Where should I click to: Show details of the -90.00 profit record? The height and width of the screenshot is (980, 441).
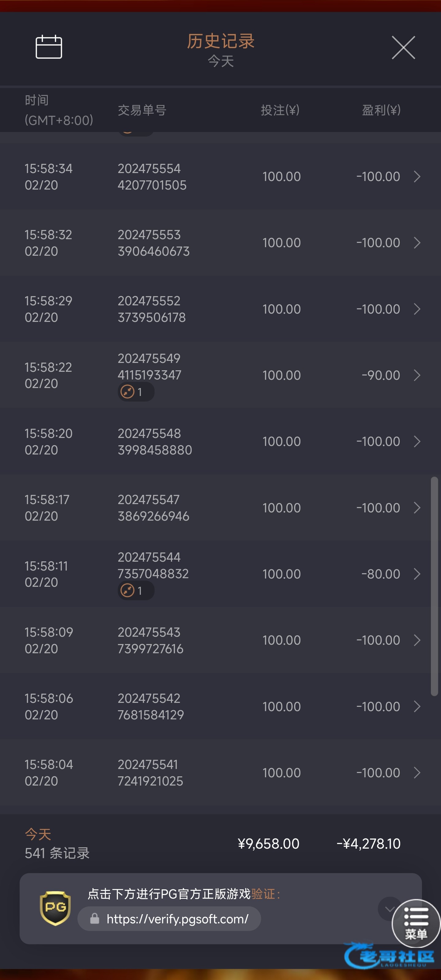pos(417,375)
